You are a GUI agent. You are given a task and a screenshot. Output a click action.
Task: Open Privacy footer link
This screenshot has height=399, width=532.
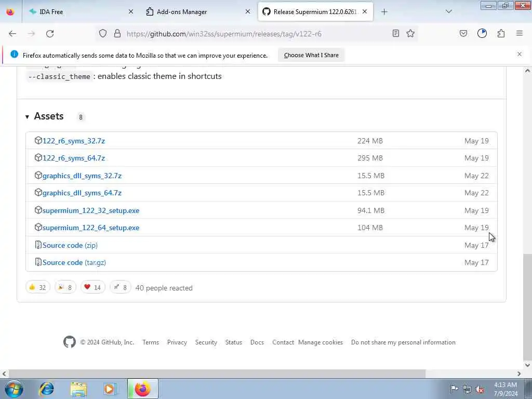pos(177,342)
